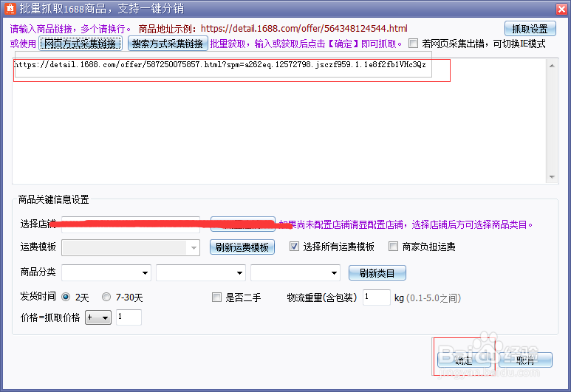Screen dimensions: 571x392
Task: Close the batch capture dialog
Action: pos(561,9)
